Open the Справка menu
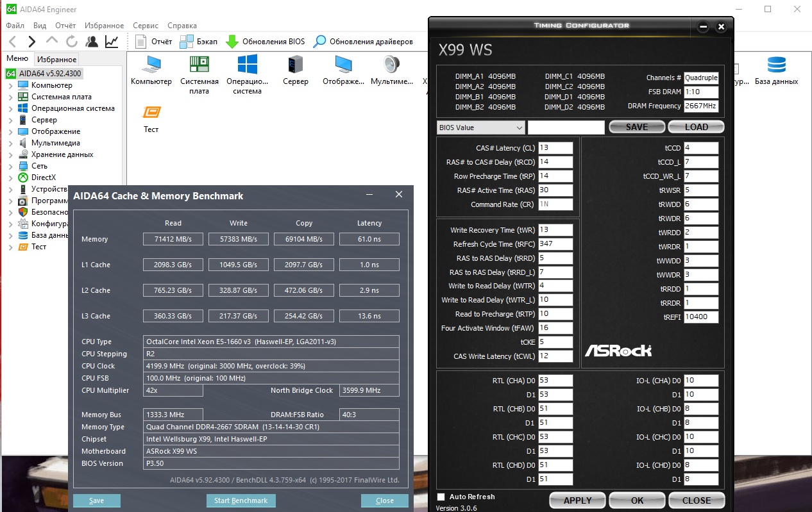 tap(182, 26)
